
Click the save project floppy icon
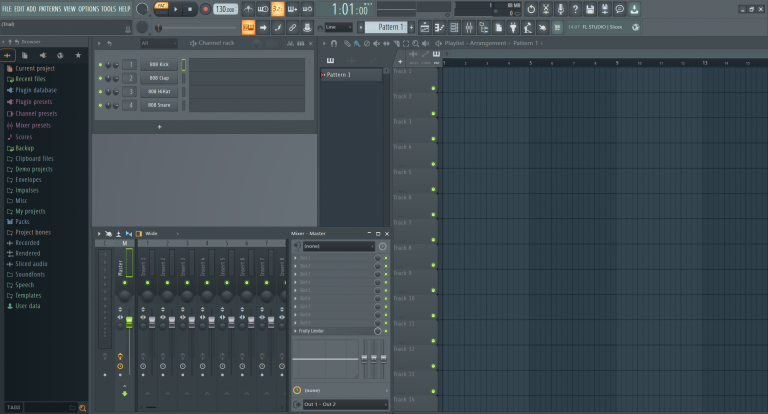[590, 9]
